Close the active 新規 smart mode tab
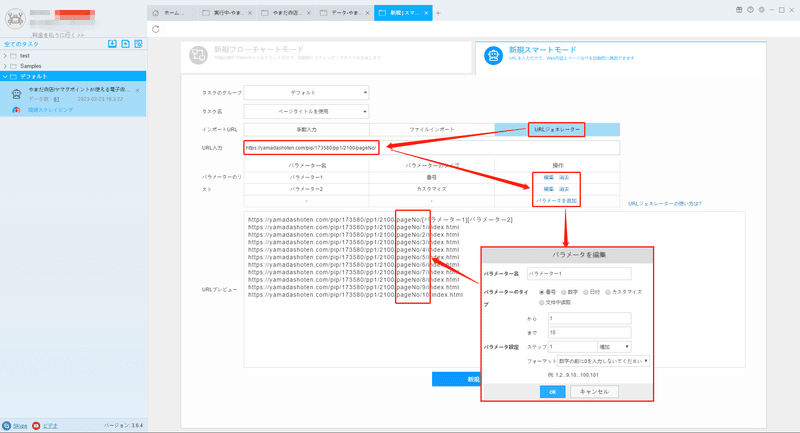This screenshot has width=800, height=433. pyautogui.click(x=426, y=13)
